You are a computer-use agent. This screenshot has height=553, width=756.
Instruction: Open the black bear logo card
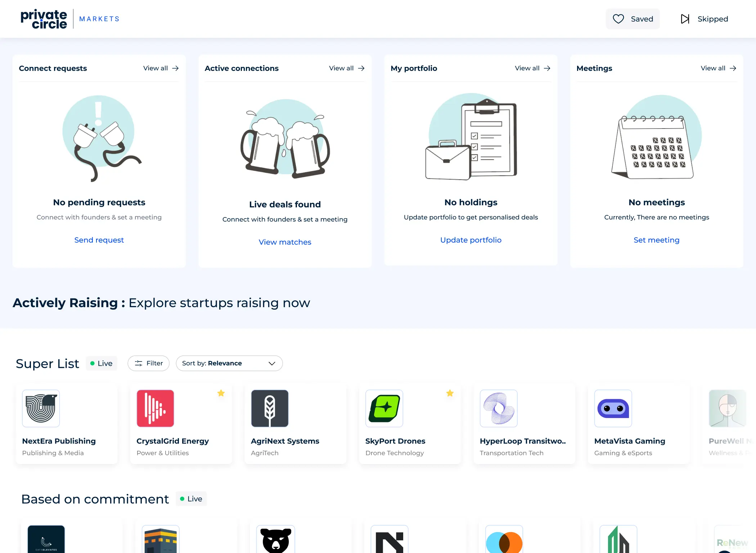coord(276,539)
